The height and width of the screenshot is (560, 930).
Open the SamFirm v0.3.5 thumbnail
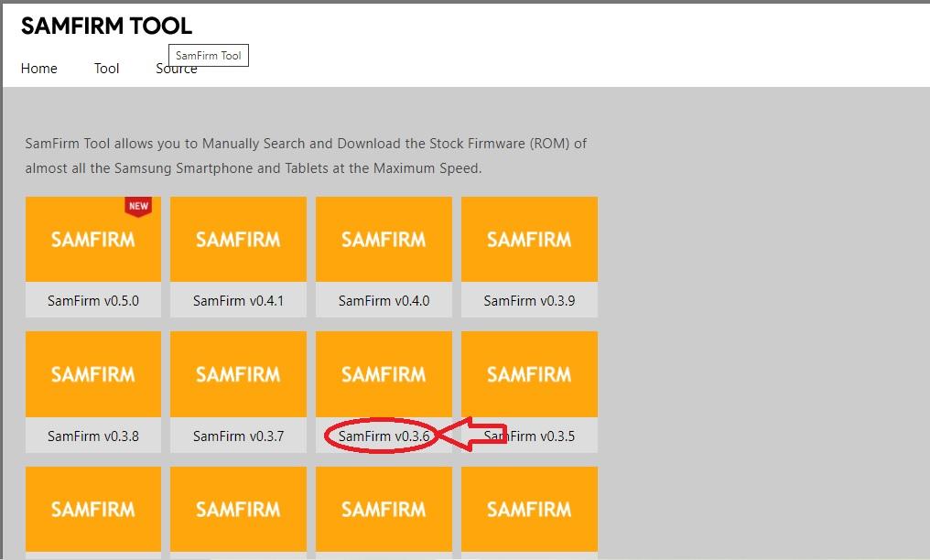point(530,374)
